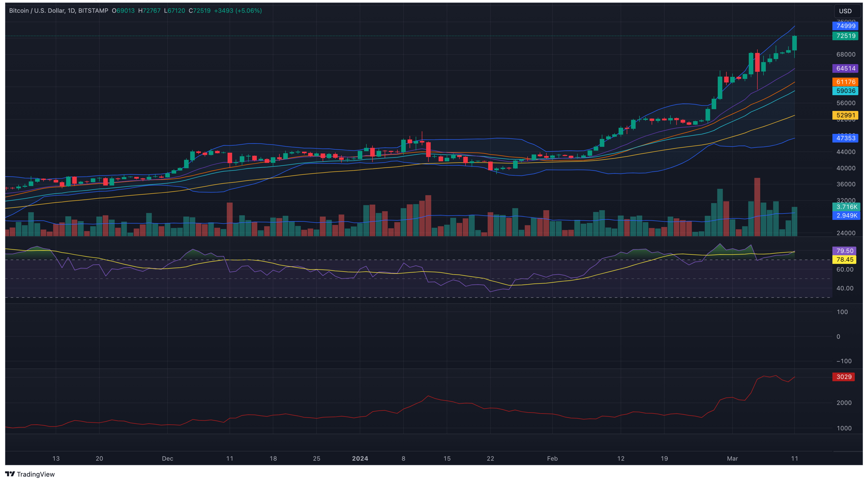Select the 72519 current price label
The width and height of the screenshot is (868, 483).
(x=845, y=36)
